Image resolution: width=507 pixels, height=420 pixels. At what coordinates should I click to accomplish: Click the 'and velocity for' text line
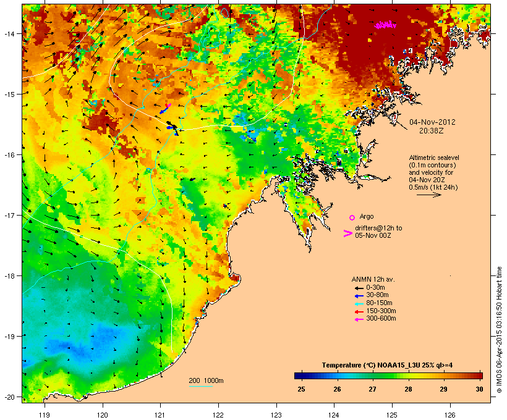click(x=431, y=172)
